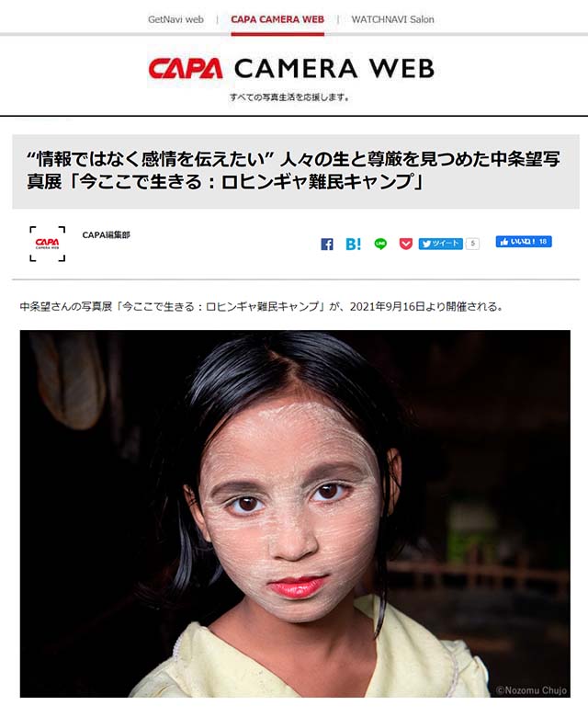Click the CAPA author avatar with bracket frame
The image size is (588, 717).
[x=47, y=244]
